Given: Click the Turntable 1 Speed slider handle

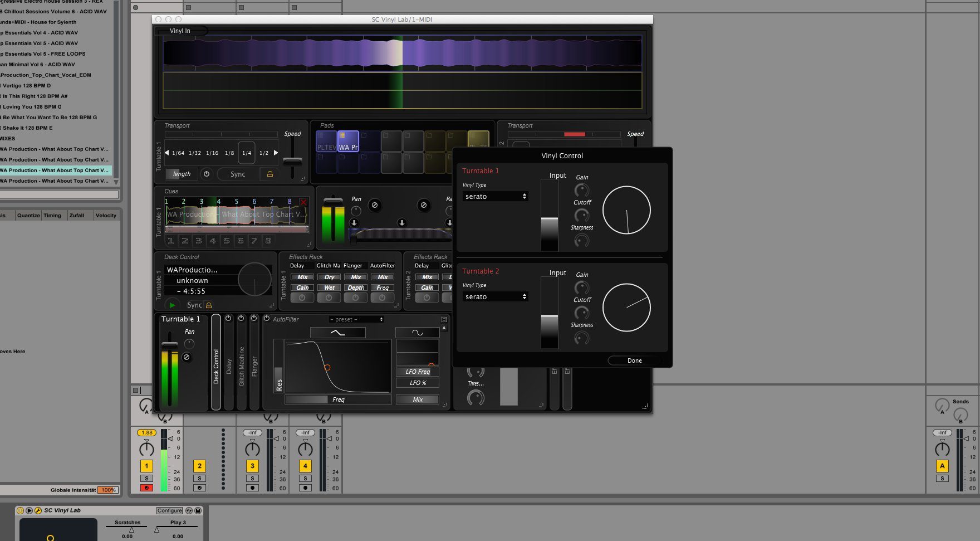Looking at the screenshot, I should pos(292,161).
